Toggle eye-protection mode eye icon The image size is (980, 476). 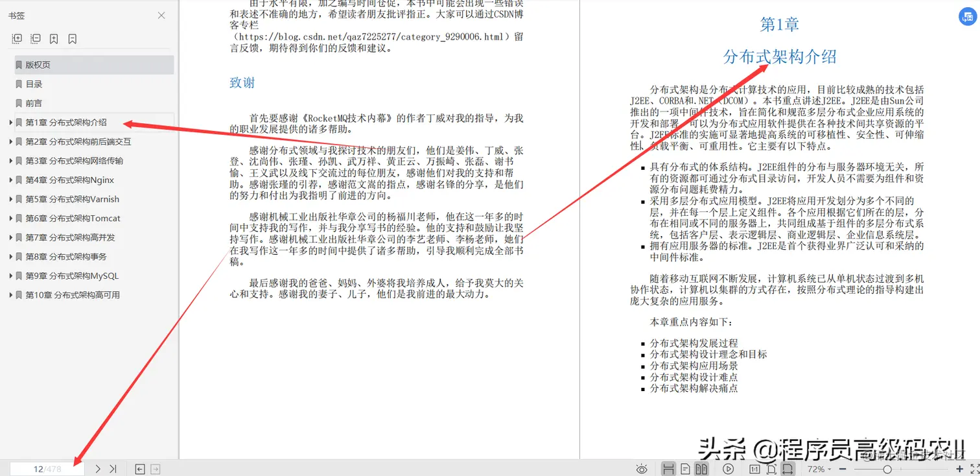click(x=642, y=469)
